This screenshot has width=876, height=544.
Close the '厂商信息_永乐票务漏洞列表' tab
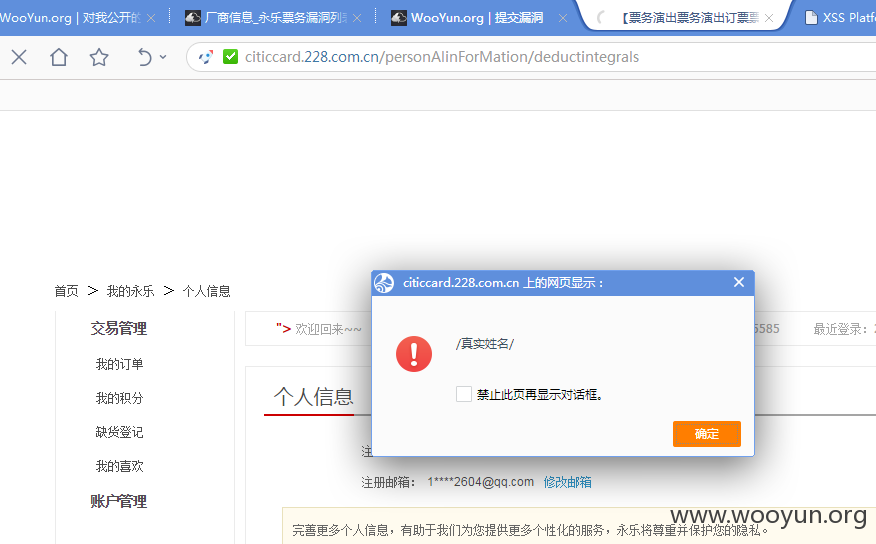358,18
